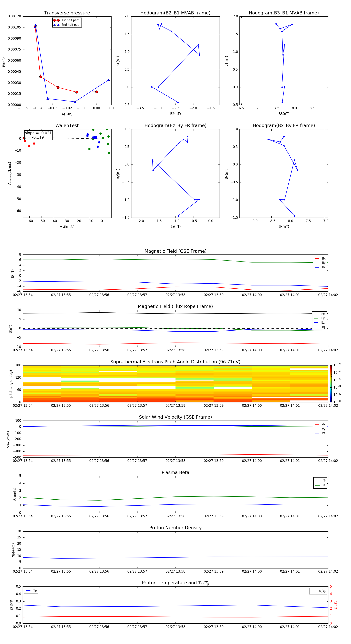Click 'Bx' in the GSE magnetic field legend

click(320, 259)
